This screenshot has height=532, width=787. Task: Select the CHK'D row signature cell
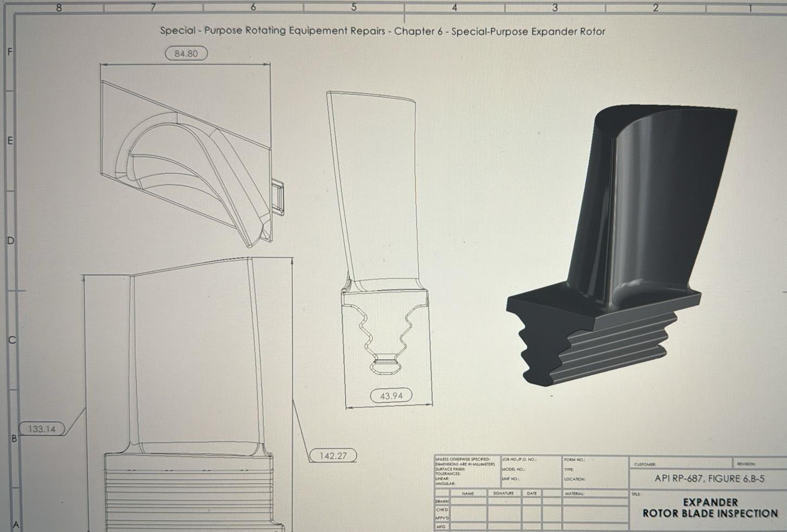[504, 510]
